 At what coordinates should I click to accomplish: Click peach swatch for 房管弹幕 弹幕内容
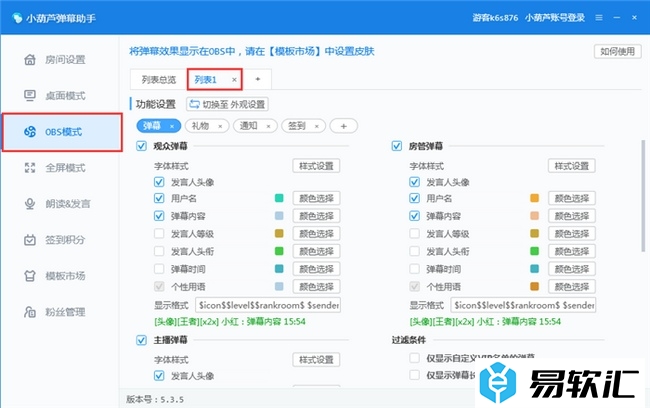point(534,216)
